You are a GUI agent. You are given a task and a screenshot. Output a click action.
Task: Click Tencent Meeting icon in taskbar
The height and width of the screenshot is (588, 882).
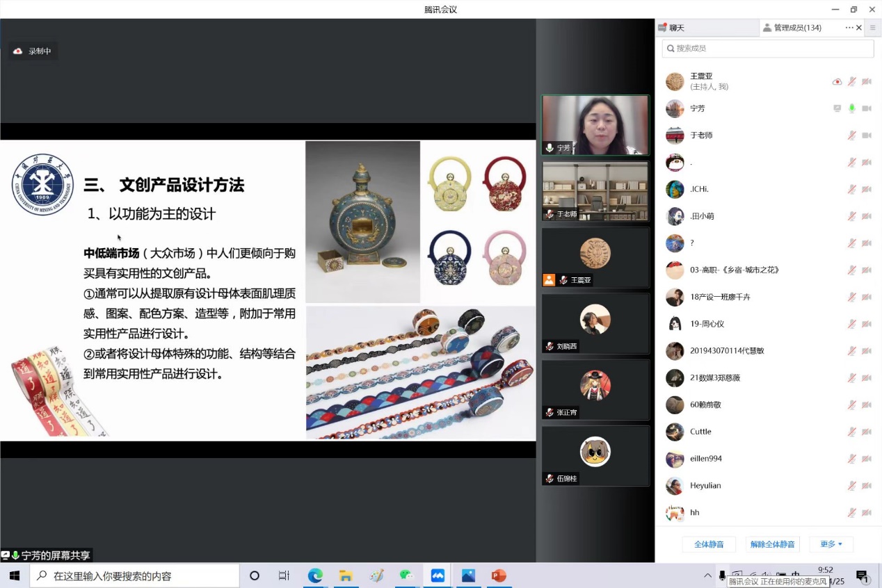pos(438,575)
